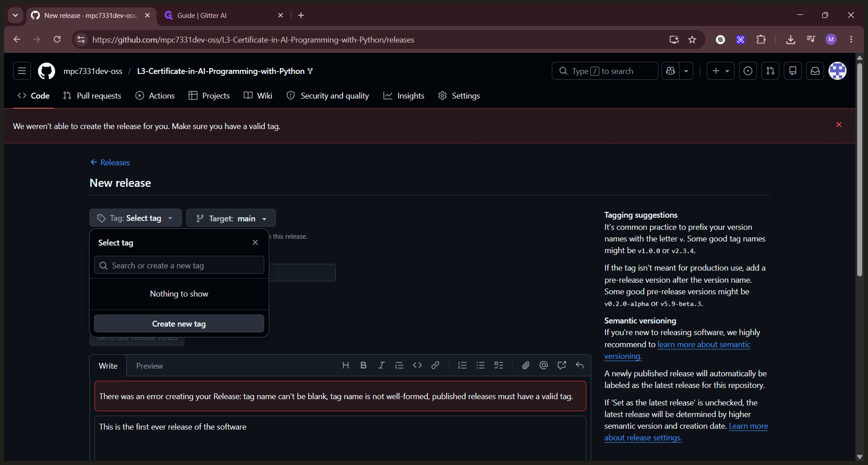
Task: Attach files with the paperclip icon
Action: click(x=526, y=366)
